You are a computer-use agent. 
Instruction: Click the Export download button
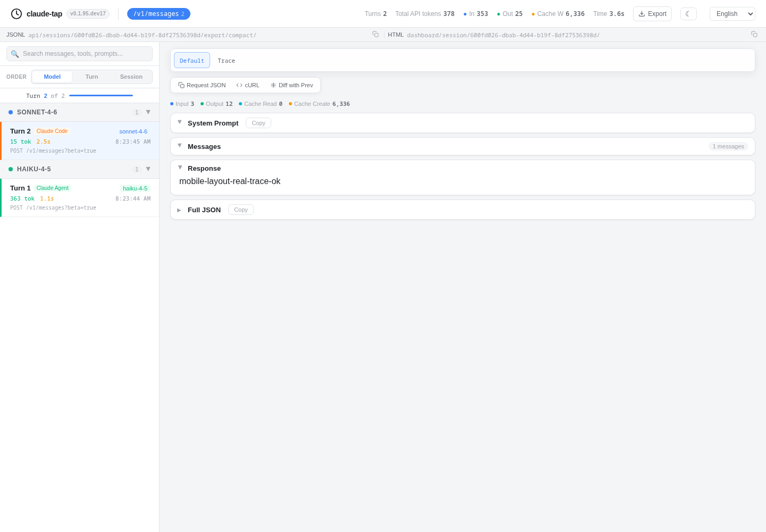pos(652,14)
